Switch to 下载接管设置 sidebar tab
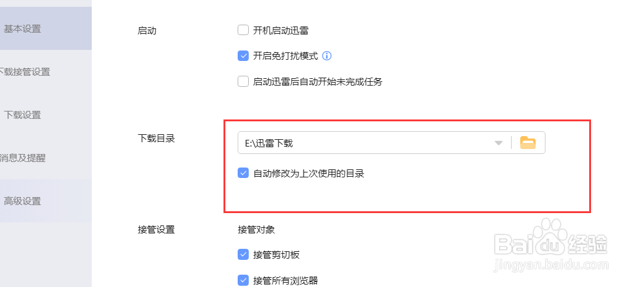The height and width of the screenshot is (287, 644). point(26,71)
